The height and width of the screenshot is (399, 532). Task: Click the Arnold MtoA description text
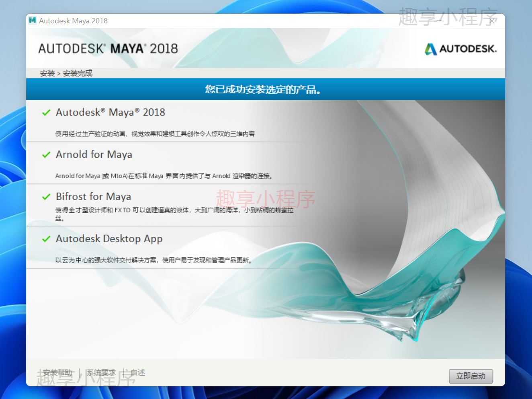(x=164, y=176)
